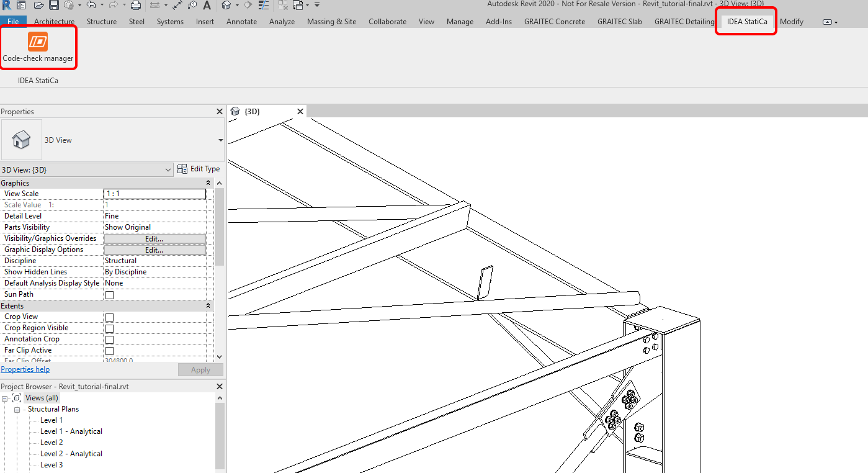Collapse the Graphics properties section

coord(208,183)
